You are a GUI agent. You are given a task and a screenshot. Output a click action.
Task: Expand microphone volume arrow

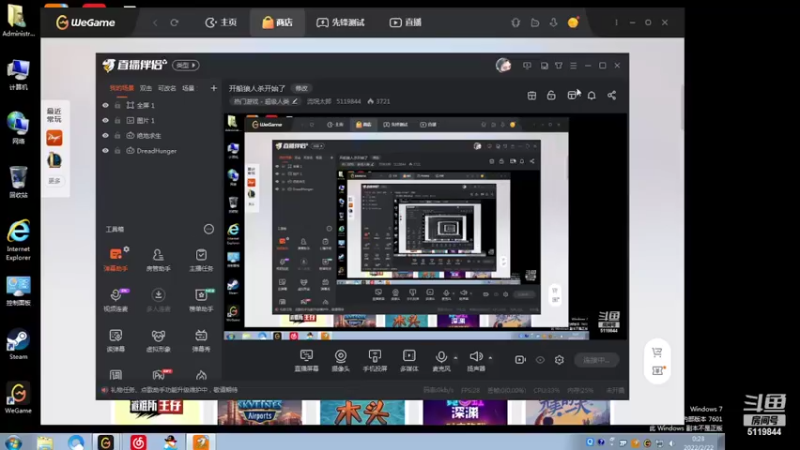tap(456, 358)
